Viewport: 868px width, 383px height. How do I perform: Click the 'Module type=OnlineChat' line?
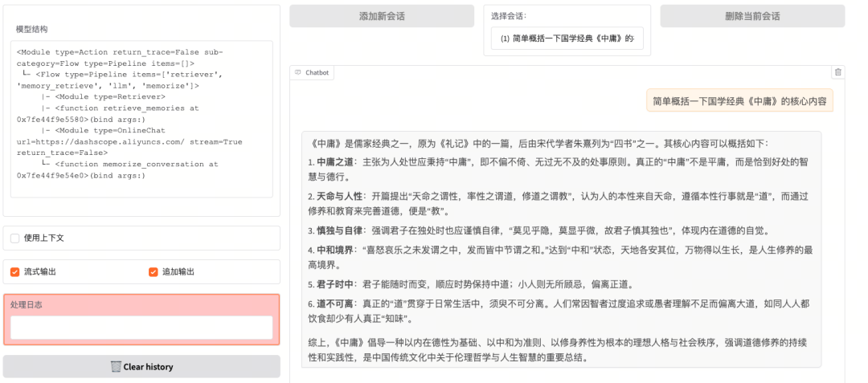point(129,141)
